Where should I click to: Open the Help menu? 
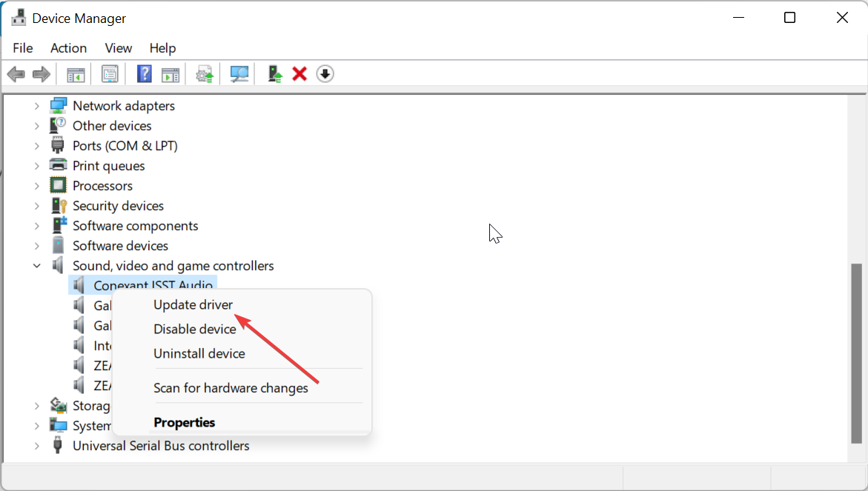tap(163, 48)
